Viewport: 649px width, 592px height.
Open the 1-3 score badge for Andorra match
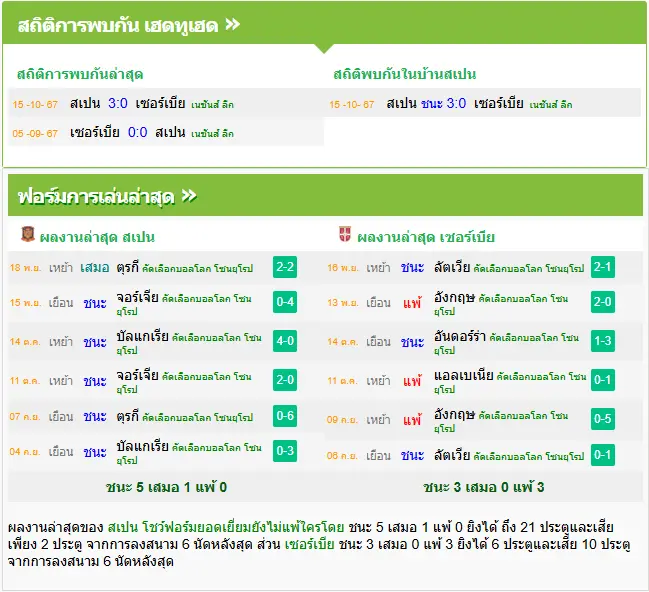(603, 341)
